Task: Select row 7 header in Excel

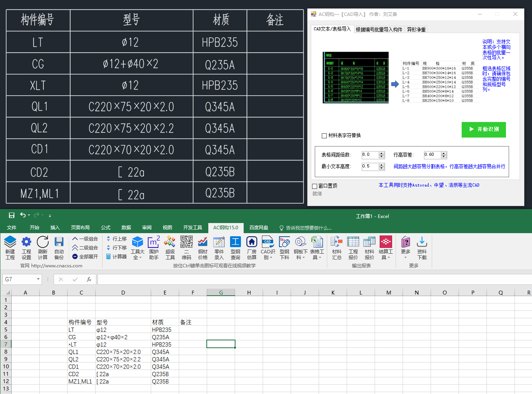Action: click(x=6, y=345)
